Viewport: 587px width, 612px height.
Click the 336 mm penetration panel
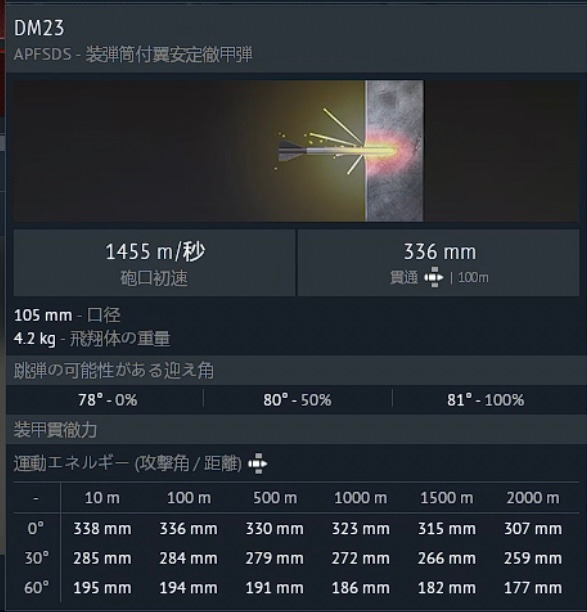(438, 263)
